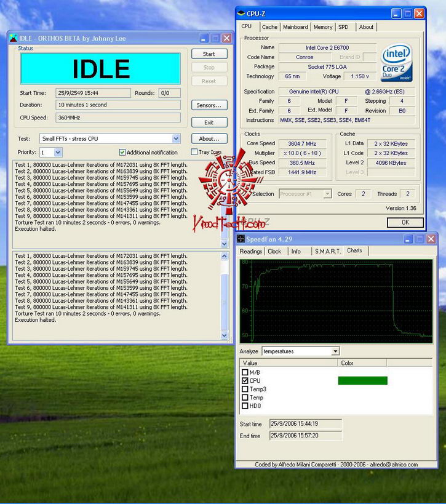Click the green CPU color swatch
446x504 pixels.
363,380
